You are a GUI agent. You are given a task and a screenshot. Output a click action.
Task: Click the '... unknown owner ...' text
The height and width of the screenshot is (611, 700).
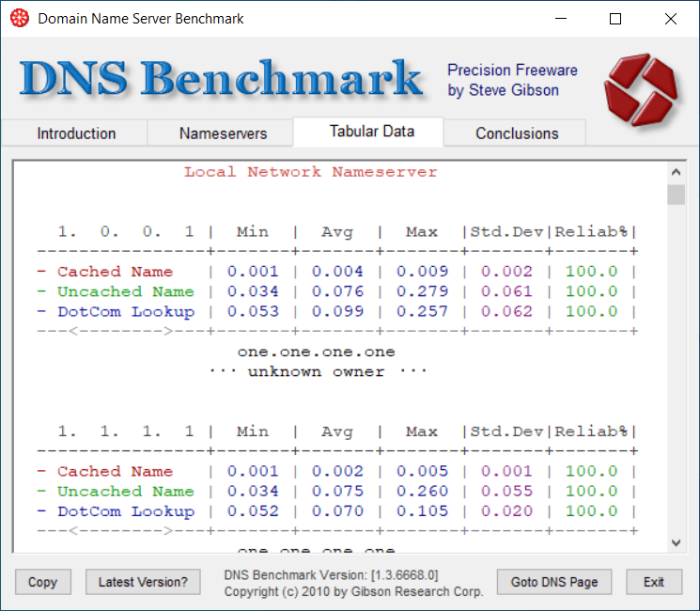click(x=317, y=371)
